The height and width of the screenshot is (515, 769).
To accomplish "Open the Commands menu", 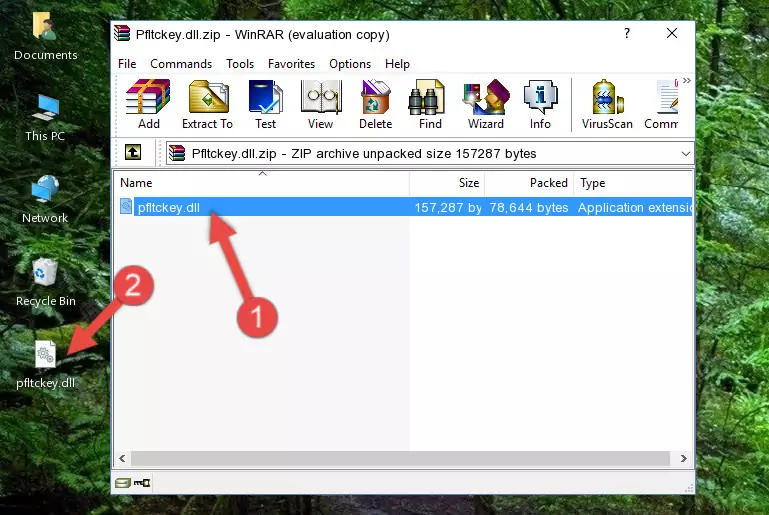I will click(181, 64).
